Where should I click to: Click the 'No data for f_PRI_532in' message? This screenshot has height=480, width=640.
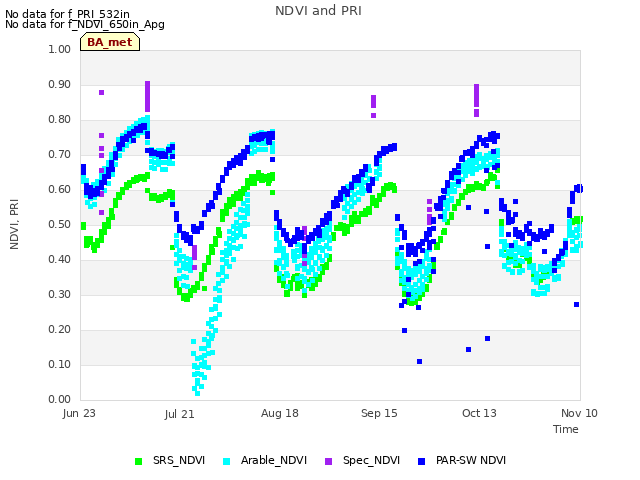tap(67, 14)
